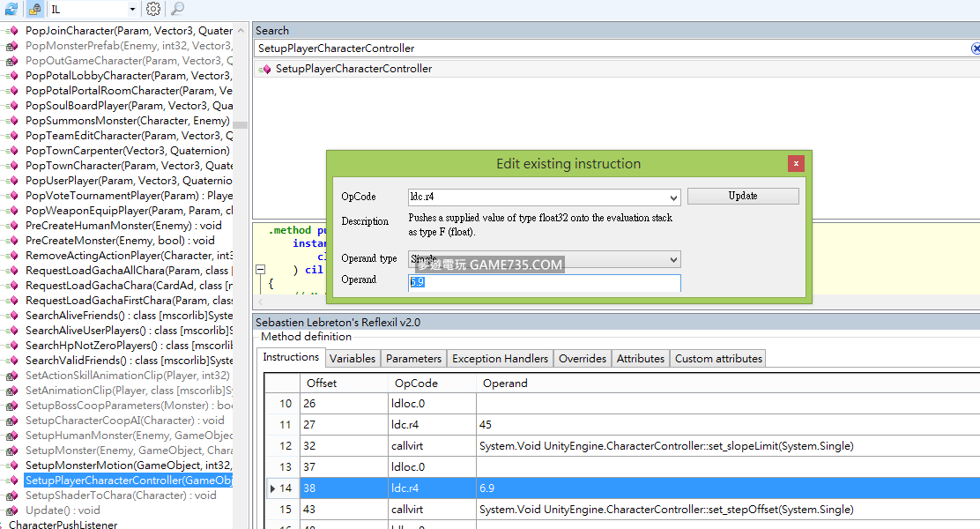This screenshot has width=980, height=529.
Task: Switch to the Variables tab
Action: pos(353,358)
